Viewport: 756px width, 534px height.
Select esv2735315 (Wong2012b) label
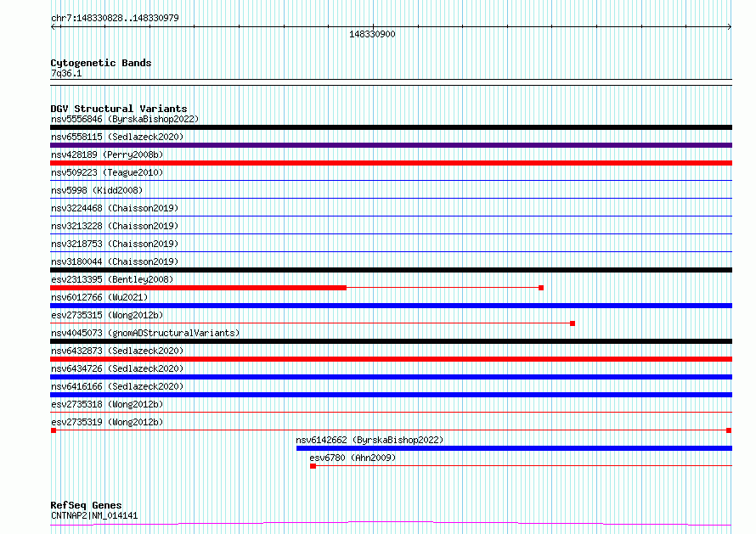click(107, 315)
